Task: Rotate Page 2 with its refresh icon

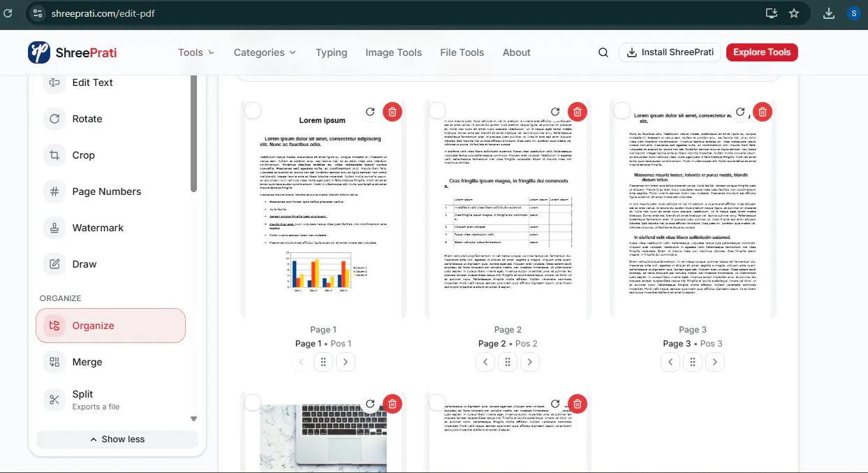Action: (555, 112)
